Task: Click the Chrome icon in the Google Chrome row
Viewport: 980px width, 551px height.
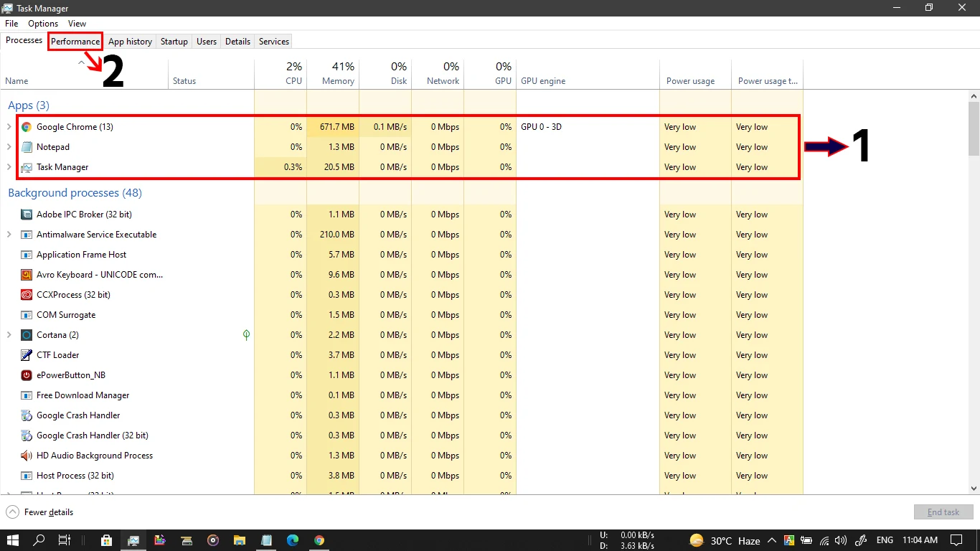Action: click(x=27, y=127)
